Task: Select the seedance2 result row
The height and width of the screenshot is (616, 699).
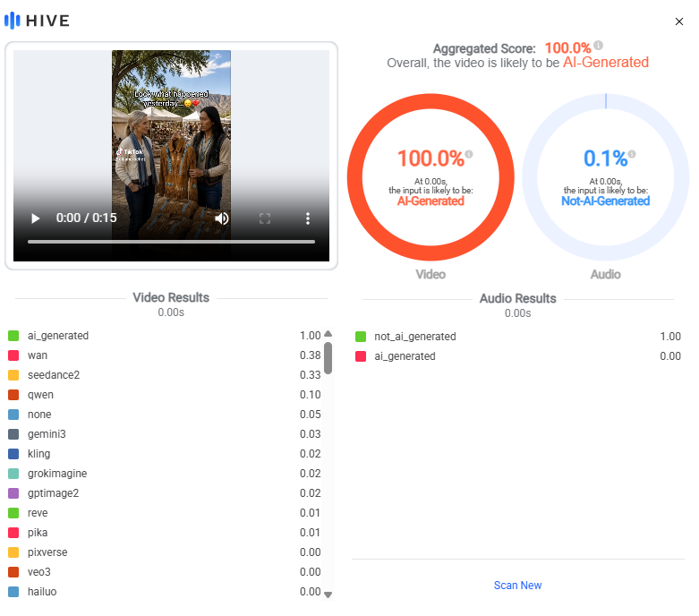Action: [165, 375]
